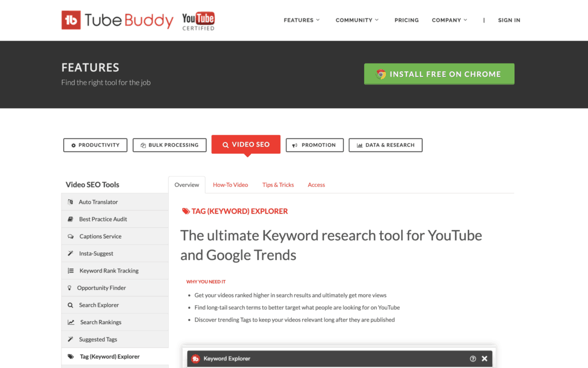This screenshot has width=588, height=368.
Task: Click the TubeBuddy red logo icon
Action: tap(71, 20)
